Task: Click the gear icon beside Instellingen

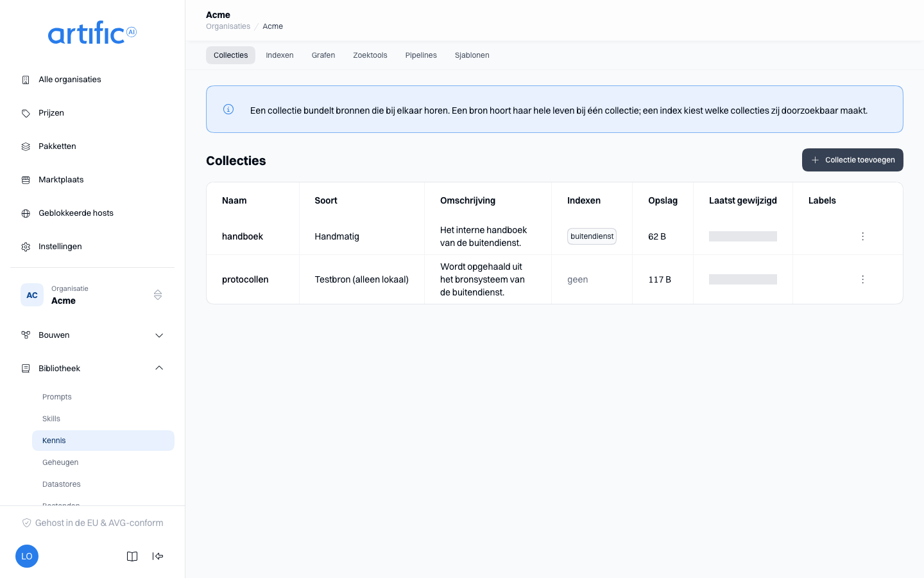Action: click(26, 247)
